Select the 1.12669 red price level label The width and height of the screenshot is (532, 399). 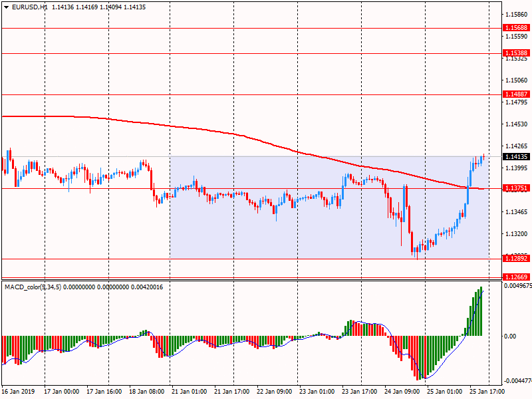pos(516,277)
